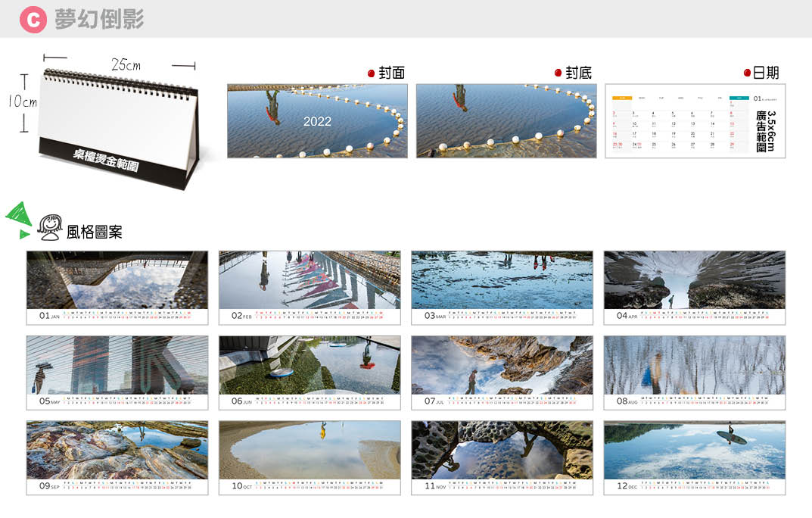Click the girl face doodle icon

coord(50,227)
